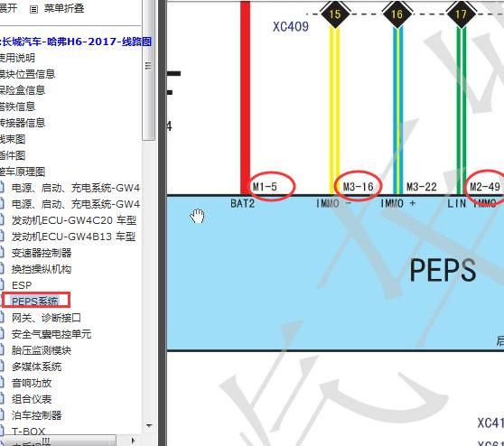Open 多媒体系统 diagram entry
Viewport: 504px width, 446px height.
coord(36,367)
